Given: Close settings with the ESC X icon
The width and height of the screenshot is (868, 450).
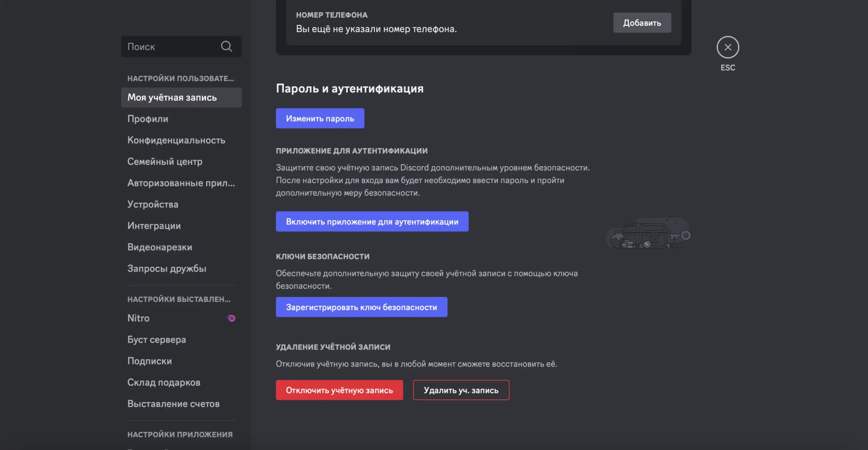Looking at the screenshot, I should pos(728,47).
